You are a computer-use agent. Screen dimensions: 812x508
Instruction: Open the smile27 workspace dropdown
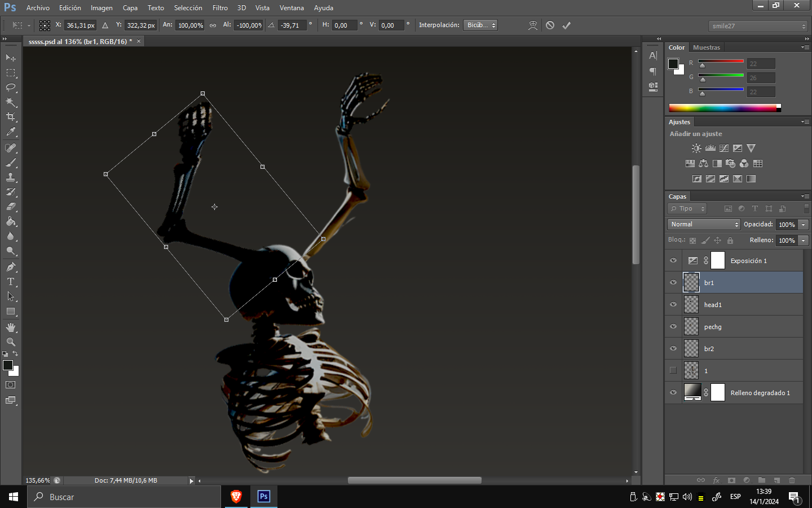(758, 26)
